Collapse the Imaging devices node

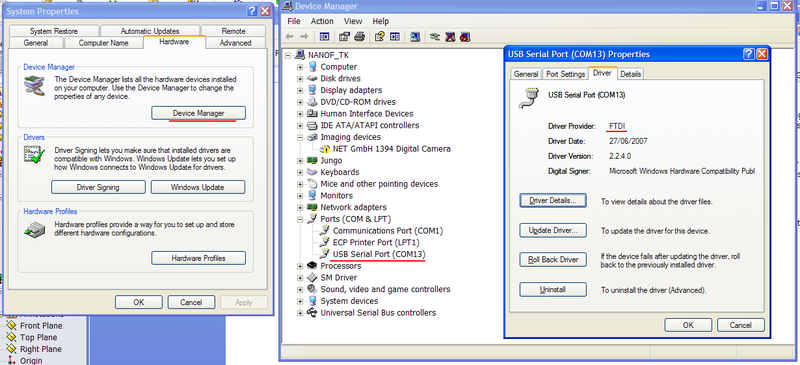click(x=300, y=137)
